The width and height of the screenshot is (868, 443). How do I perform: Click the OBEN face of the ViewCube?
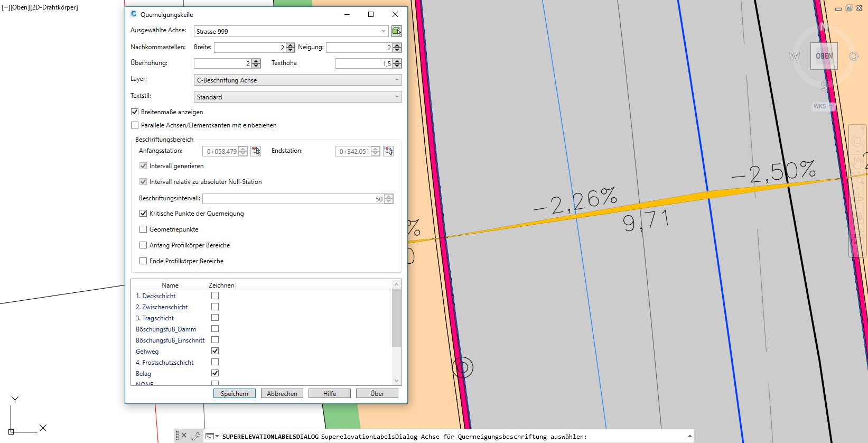pos(824,56)
